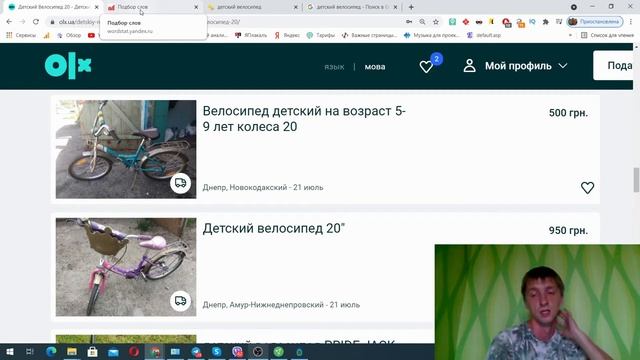Screen dimensions: 640x360
Task: Open Viber from the taskbar
Action: [x=237, y=351]
